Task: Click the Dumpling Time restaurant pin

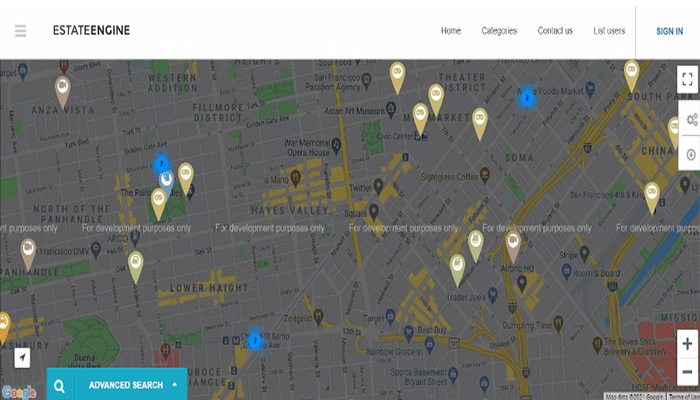Action: (x=558, y=323)
